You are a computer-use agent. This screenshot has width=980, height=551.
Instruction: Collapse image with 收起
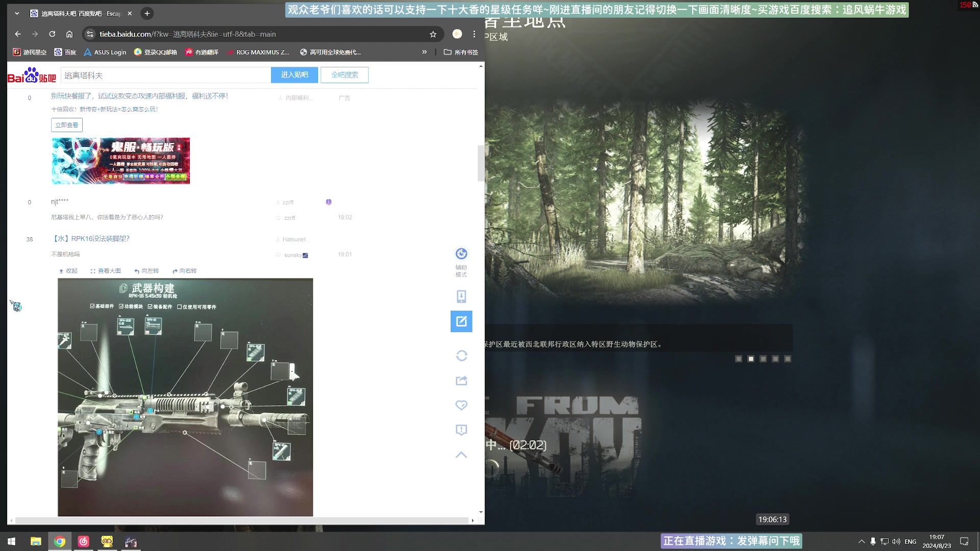tap(68, 271)
